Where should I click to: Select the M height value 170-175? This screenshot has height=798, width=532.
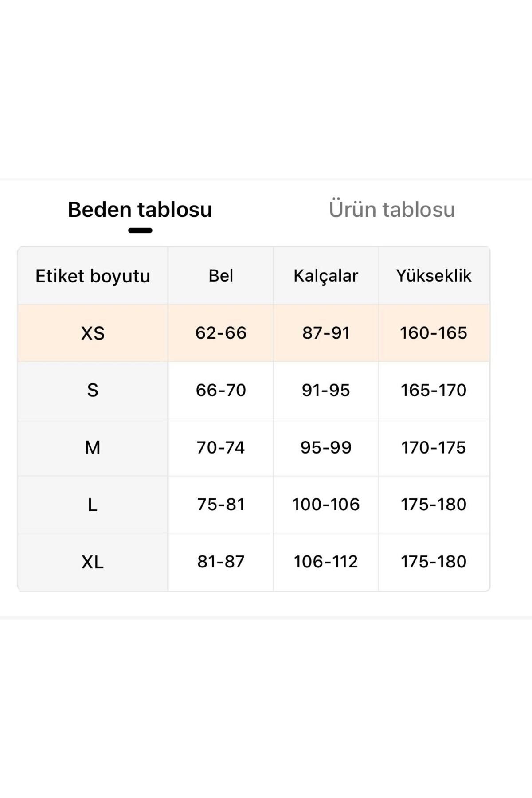(x=434, y=447)
